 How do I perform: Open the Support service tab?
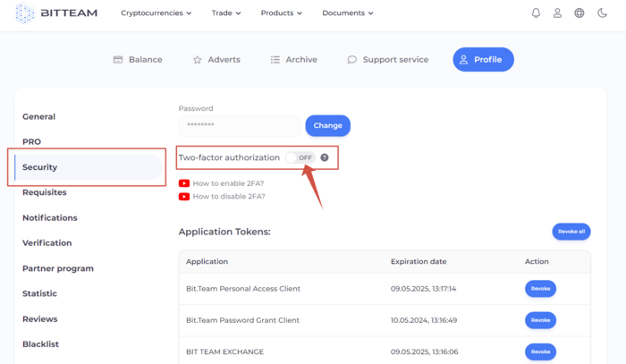pyautogui.click(x=388, y=59)
